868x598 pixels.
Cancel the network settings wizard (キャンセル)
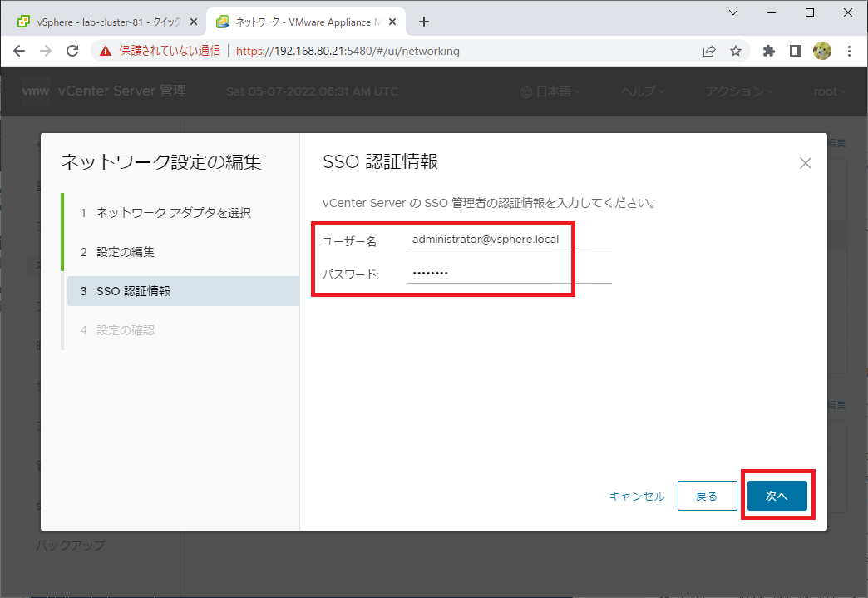click(637, 497)
